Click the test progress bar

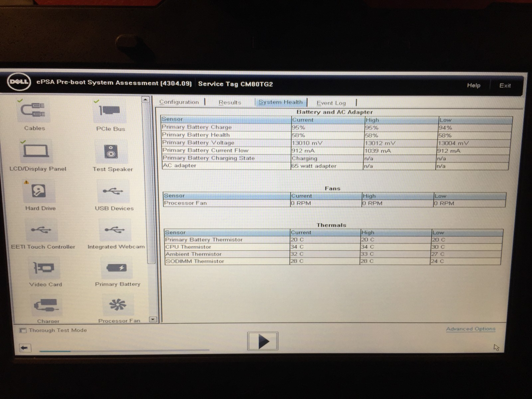pos(124,350)
